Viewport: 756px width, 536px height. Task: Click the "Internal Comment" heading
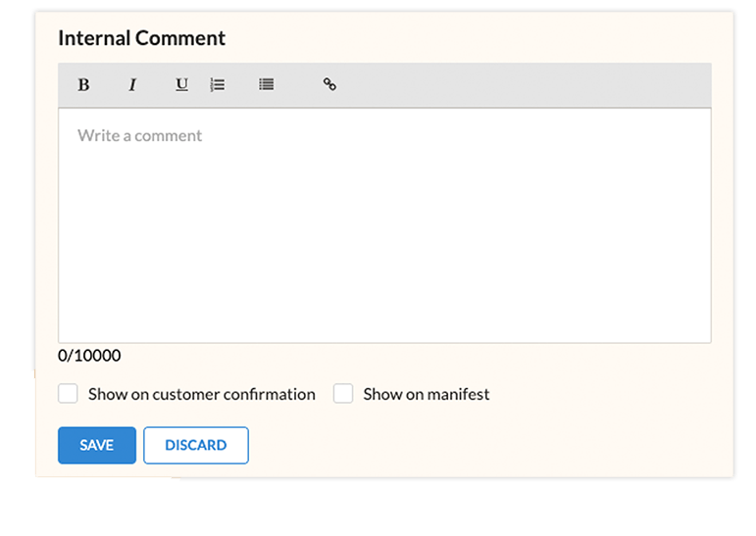(141, 38)
